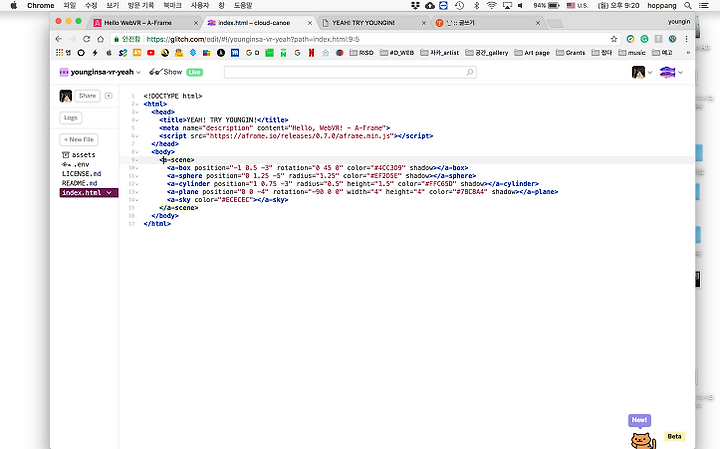Screen dimensions: 720x449
Task: Open a new tab button
Action: [555, 23]
